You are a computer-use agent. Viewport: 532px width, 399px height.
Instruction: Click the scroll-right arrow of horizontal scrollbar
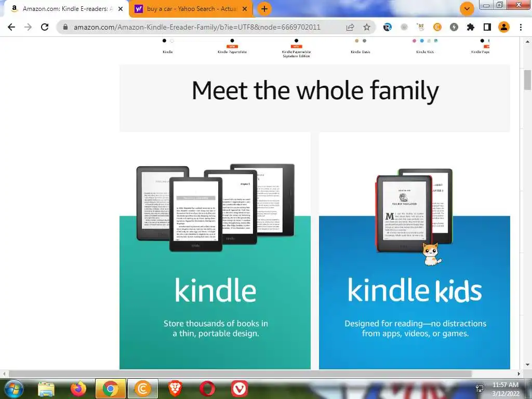pyautogui.click(x=518, y=374)
